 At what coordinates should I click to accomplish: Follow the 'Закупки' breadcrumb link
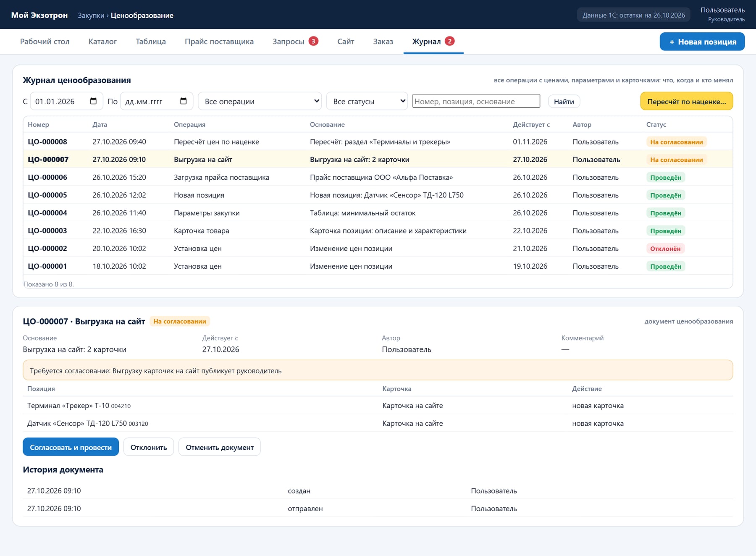tap(91, 15)
